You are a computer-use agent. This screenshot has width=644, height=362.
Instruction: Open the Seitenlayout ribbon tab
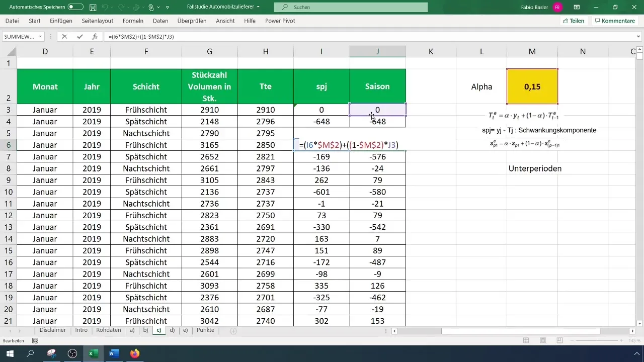pyautogui.click(x=98, y=21)
